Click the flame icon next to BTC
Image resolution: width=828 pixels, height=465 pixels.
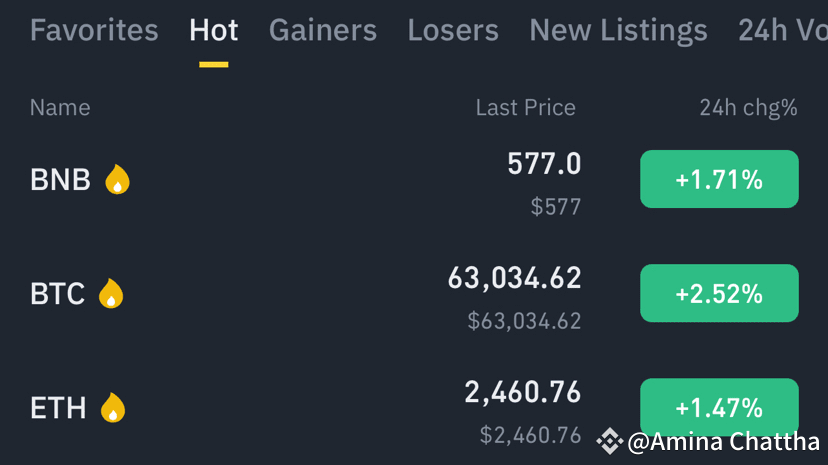click(x=111, y=294)
